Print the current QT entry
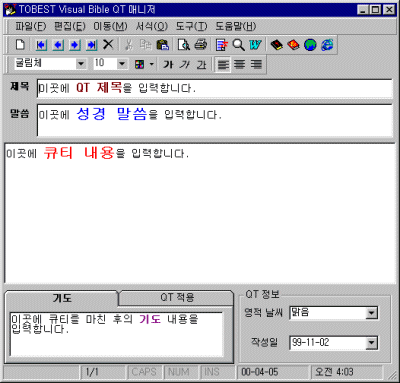 [201, 45]
